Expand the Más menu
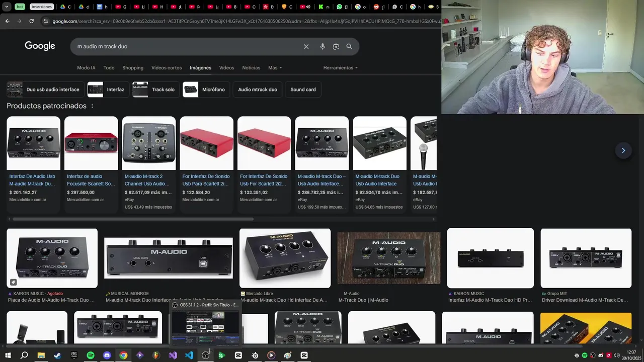Screen dimensions: 644x362 [275, 67]
